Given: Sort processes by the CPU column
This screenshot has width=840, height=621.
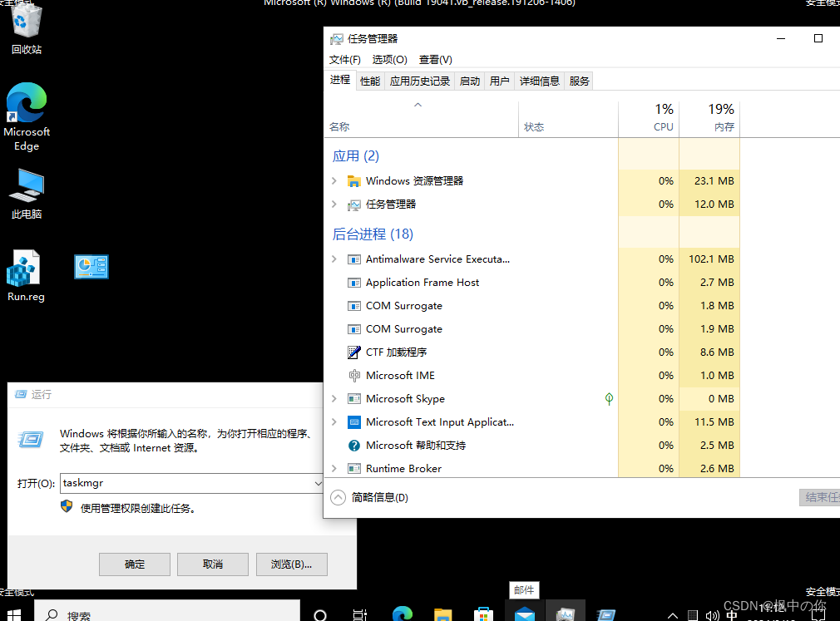Looking at the screenshot, I should tap(649, 120).
